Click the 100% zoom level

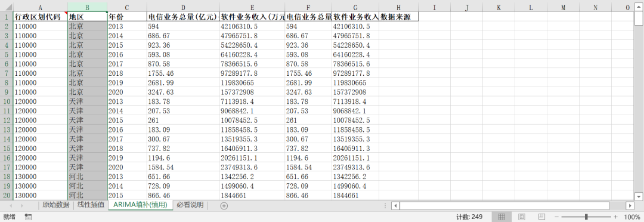[x=631, y=217]
